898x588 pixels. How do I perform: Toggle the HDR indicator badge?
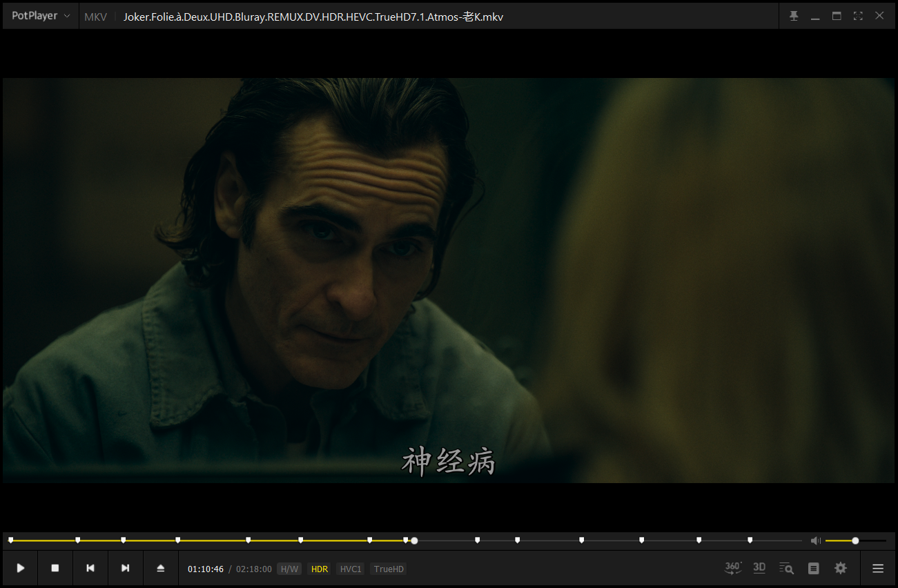click(320, 569)
